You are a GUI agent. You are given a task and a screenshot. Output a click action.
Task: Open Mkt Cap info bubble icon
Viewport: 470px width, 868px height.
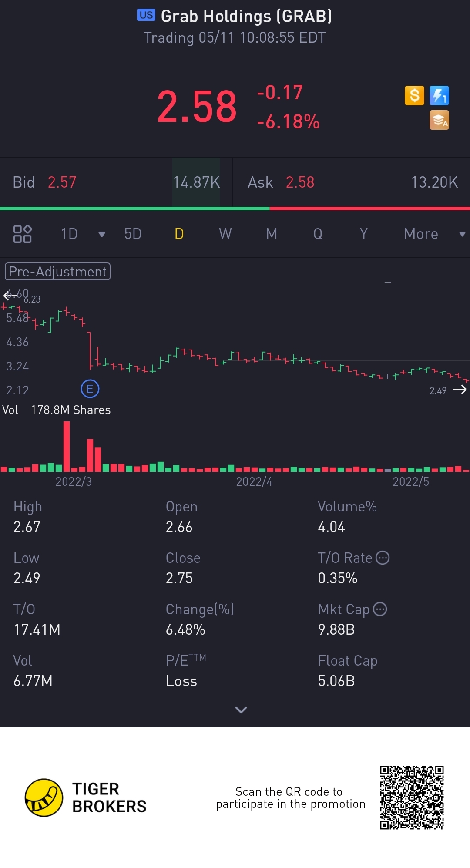click(x=380, y=609)
